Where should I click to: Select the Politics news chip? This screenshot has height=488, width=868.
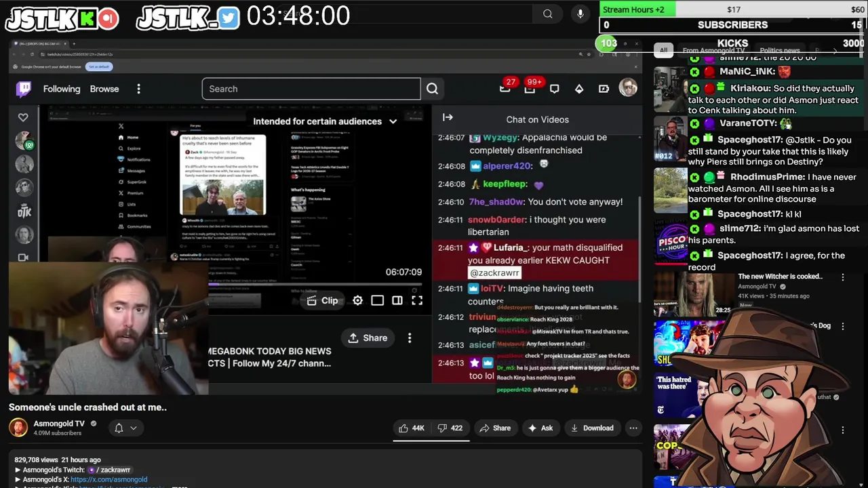point(779,50)
